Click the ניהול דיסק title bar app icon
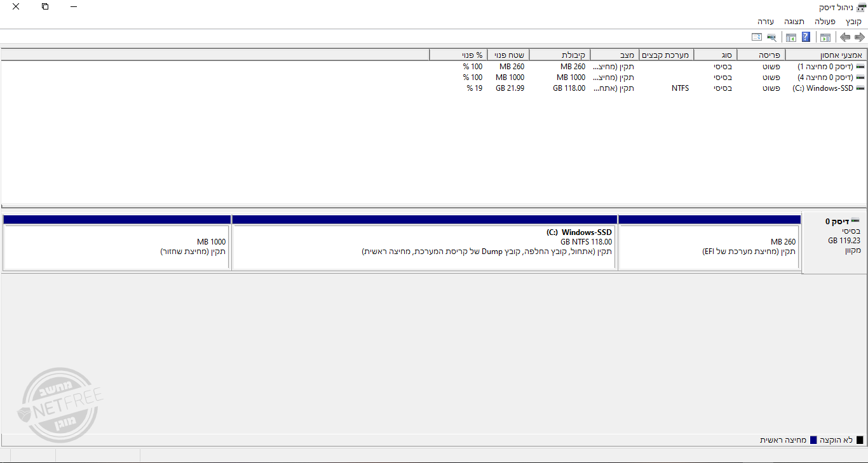 coord(861,7)
